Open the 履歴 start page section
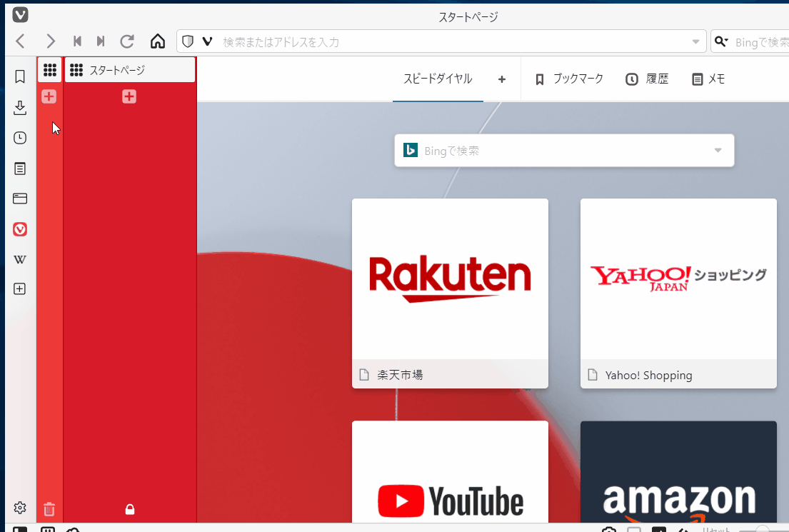The image size is (789, 532). (x=647, y=79)
